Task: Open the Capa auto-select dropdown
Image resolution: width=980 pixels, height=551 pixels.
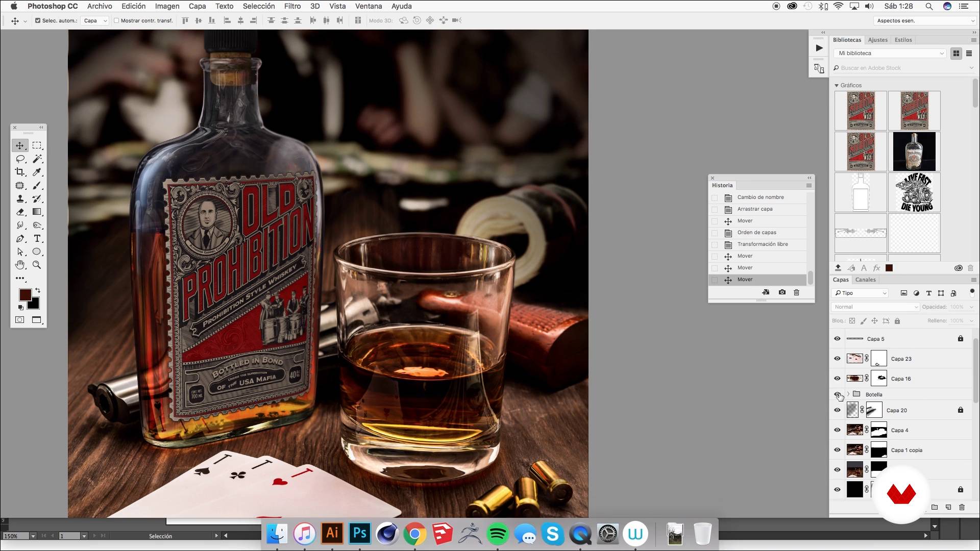Action: pos(95,20)
